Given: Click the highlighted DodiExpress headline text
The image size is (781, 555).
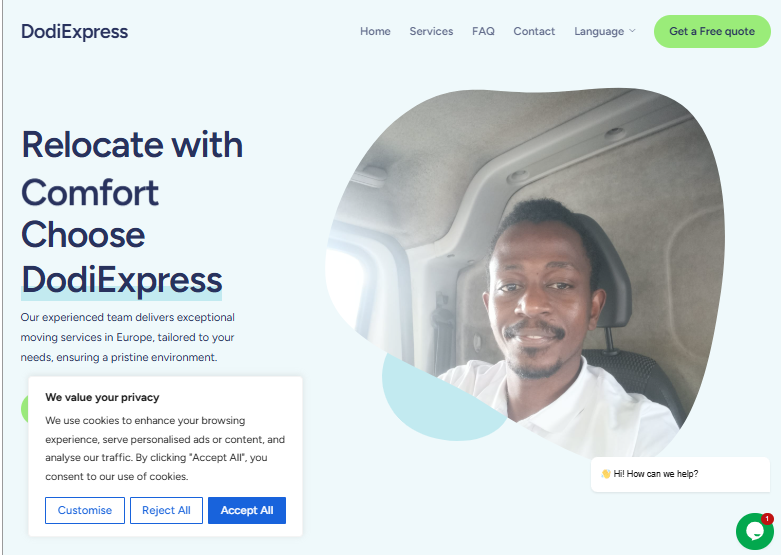Looking at the screenshot, I should point(122,280).
